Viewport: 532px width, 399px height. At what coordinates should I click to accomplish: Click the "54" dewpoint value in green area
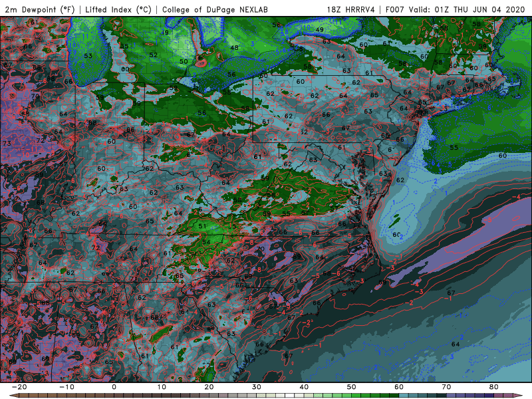point(206,242)
